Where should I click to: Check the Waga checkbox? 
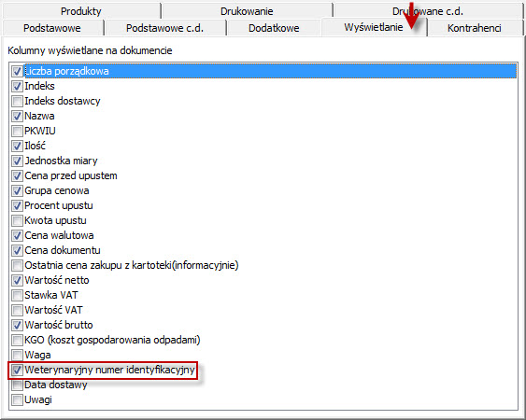click(x=17, y=355)
